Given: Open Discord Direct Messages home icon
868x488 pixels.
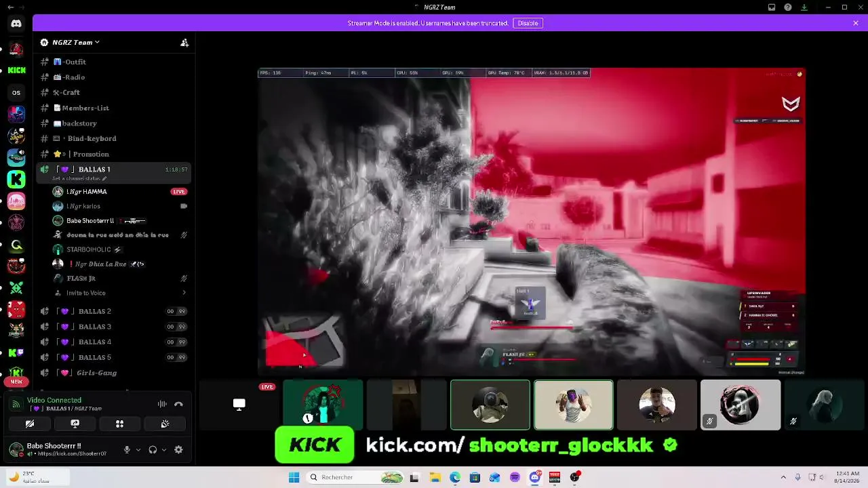Looking at the screenshot, I should tap(16, 24).
